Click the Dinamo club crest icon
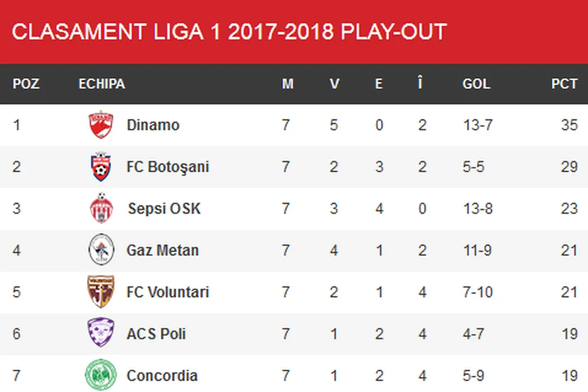 [x=101, y=124]
